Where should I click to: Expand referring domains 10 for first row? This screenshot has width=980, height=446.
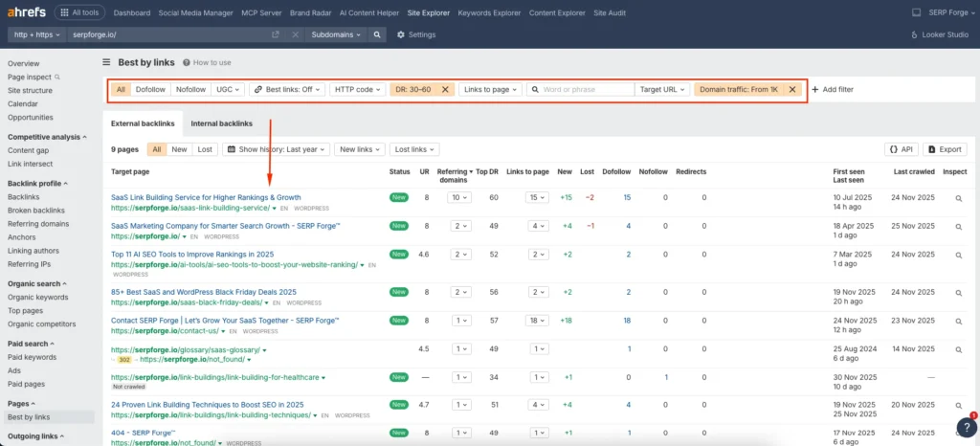459,198
